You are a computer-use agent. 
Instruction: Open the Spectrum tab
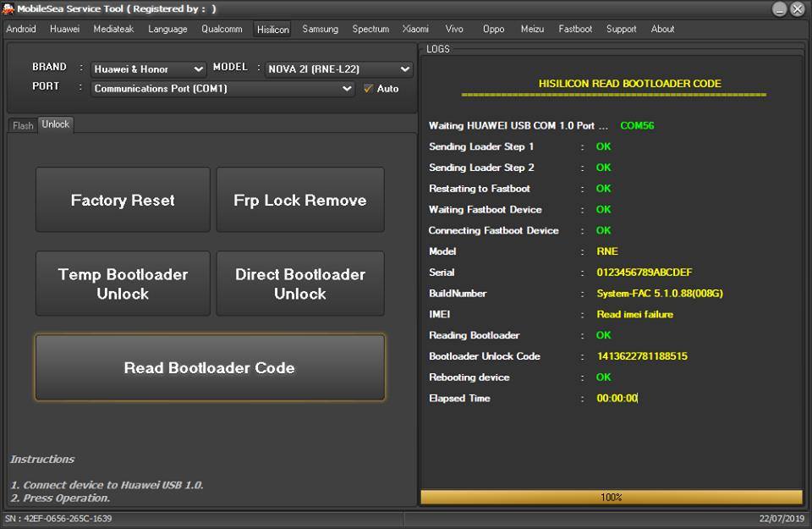[370, 29]
